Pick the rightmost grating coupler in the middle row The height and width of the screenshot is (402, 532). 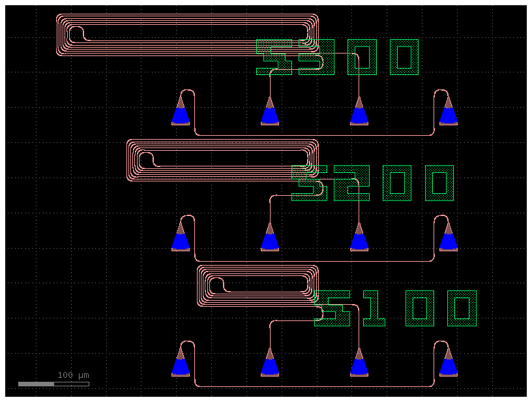click(x=448, y=238)
